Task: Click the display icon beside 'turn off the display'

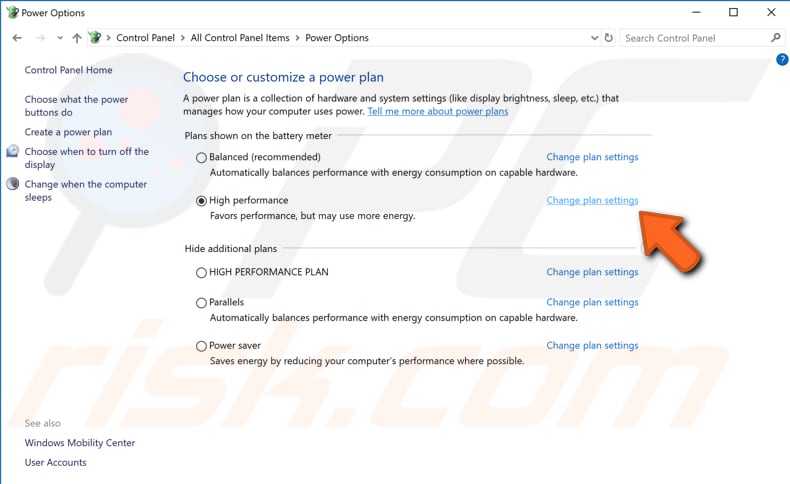Action: [x=13, y=151]
